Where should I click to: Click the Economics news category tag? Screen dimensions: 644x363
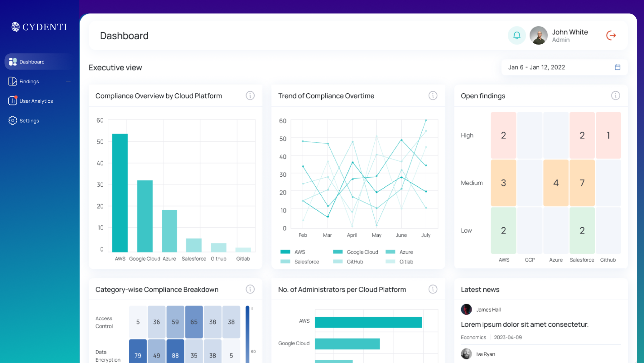(473, 337)
